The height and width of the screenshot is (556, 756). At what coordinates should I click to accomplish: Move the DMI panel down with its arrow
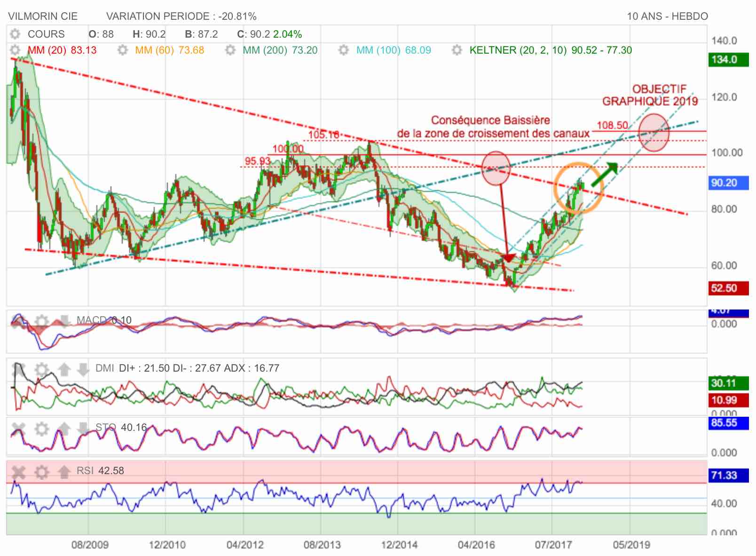coord(83,369)
